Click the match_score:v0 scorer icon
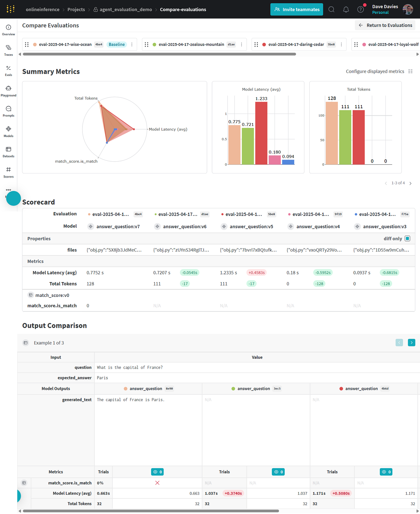Image resolution: width=420 pixels, height=514 pixels. click(x=31, y=295)
